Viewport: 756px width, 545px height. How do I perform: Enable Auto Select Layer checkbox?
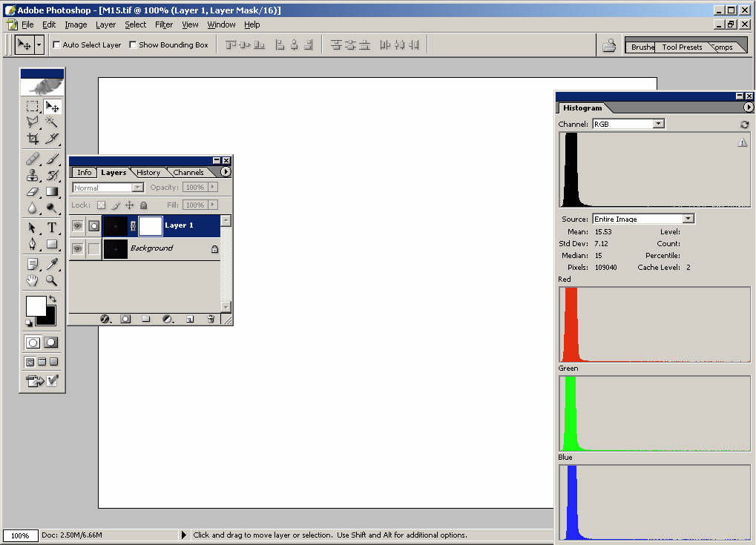tap(56, 45)
